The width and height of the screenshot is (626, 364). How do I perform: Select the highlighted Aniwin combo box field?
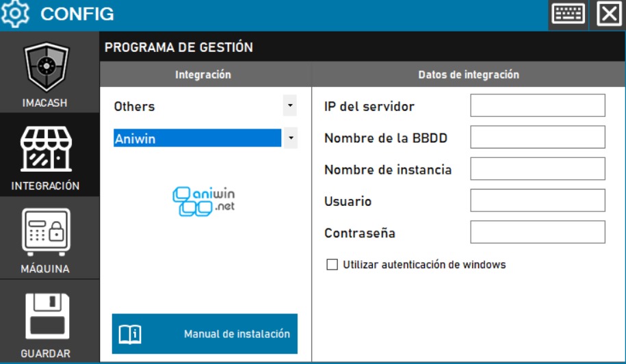tap(197, 138)
